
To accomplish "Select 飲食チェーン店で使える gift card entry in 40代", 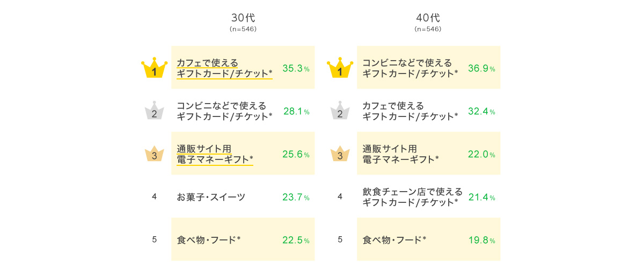I will pos(412,197).
